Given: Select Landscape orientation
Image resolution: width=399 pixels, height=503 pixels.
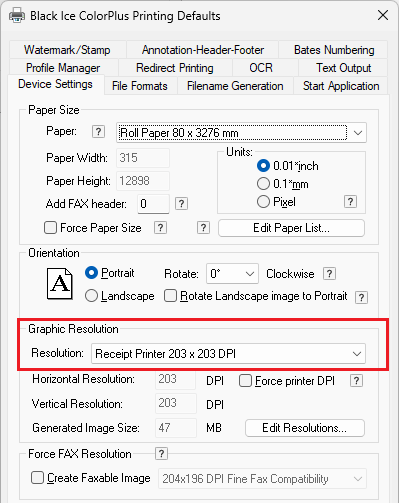Looking at the screenshot, I should pos(91,296).
